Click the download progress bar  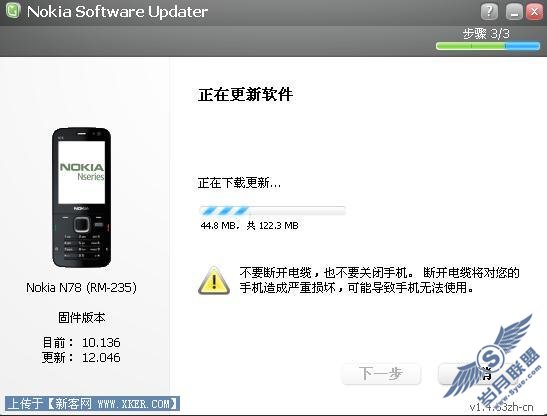click(x=272, y=210)
